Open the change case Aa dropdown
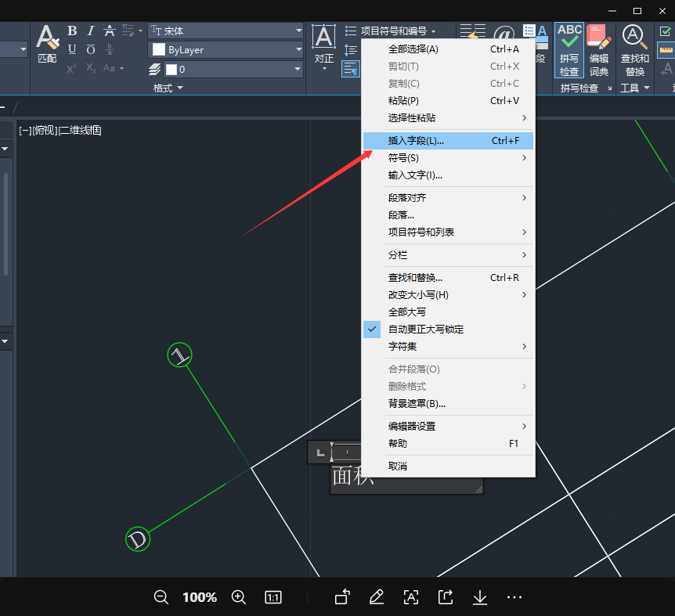This screenshot has height=616, width=675. click(114, 68)
